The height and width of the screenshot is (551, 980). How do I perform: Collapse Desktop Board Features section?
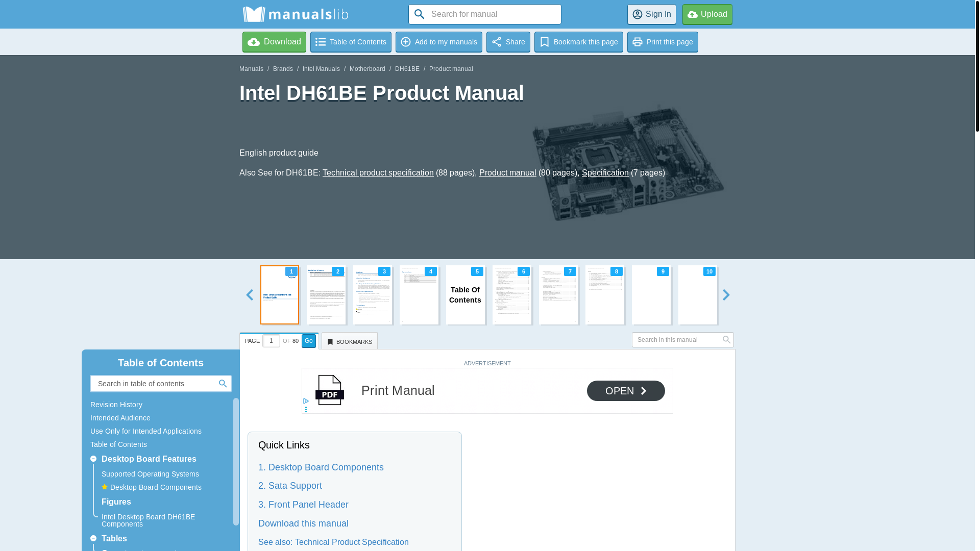[93, 459]
